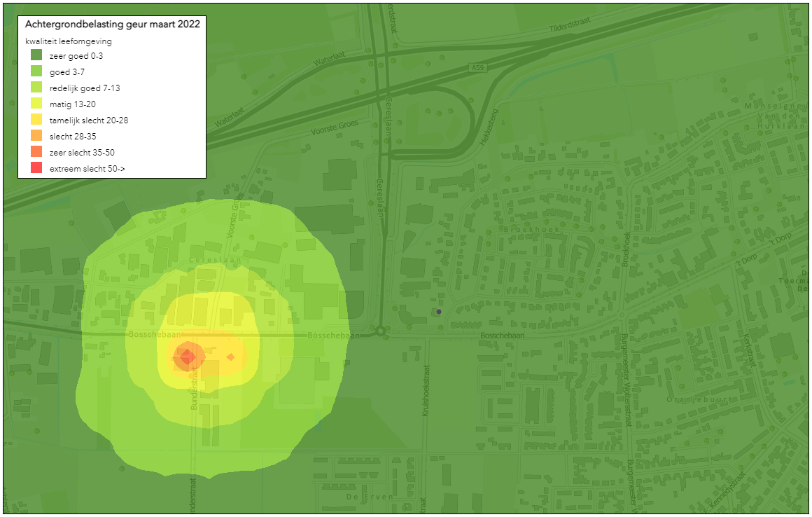Viewport: 812px width, 517px height.
Task: Click the 'Tilderdstraat' street label
Action: click(569, 25)
